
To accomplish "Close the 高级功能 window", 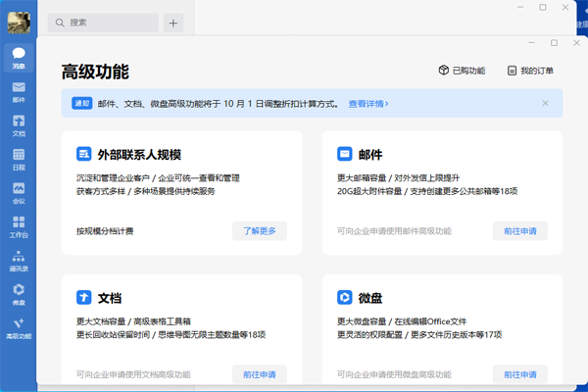I will [577, 43].
